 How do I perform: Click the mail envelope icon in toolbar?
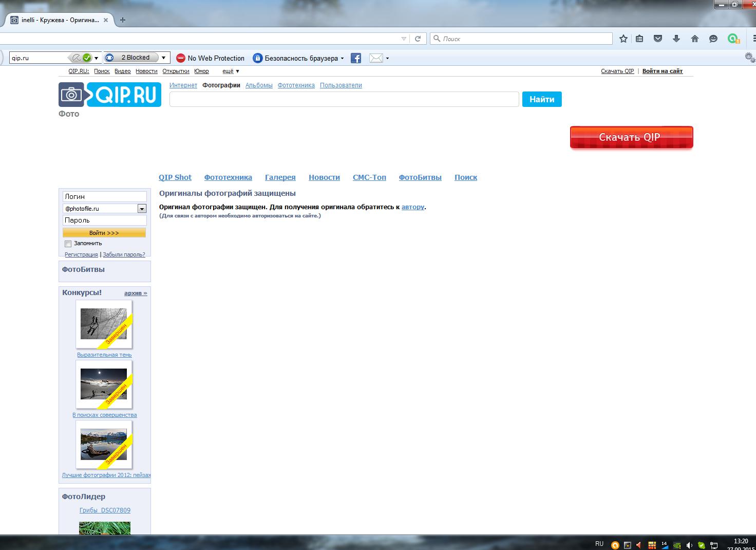(376, 58)
